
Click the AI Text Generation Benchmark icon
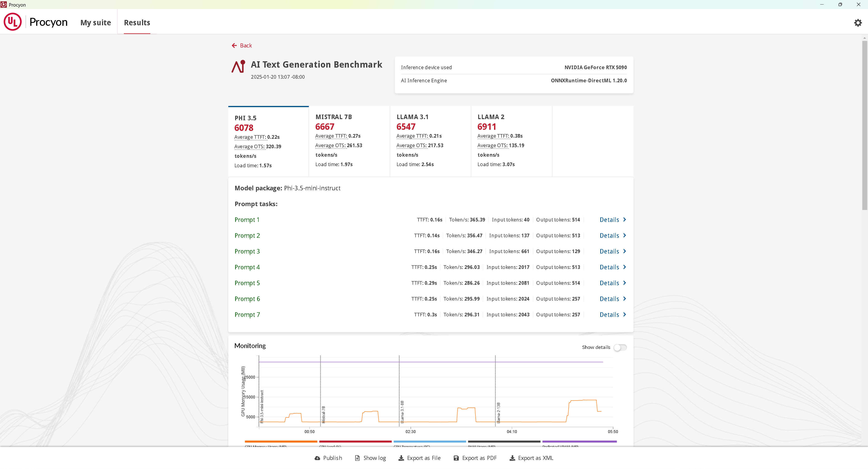238,66
